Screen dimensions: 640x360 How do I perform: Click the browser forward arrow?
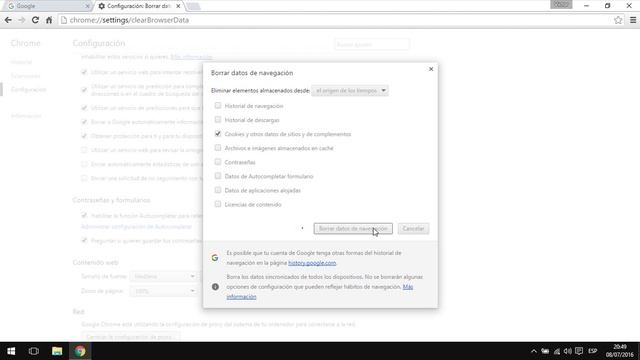tap(22, 20)
